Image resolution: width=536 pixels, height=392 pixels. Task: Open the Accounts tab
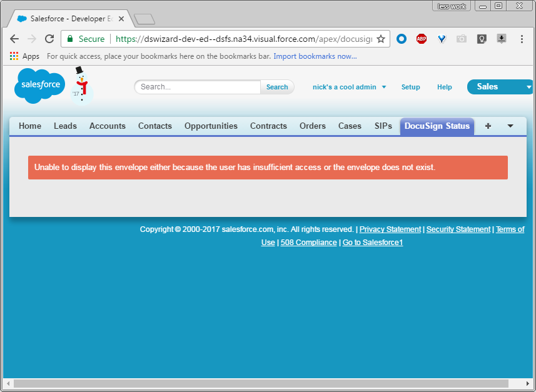pyautogui.click(x=108, y=126)
